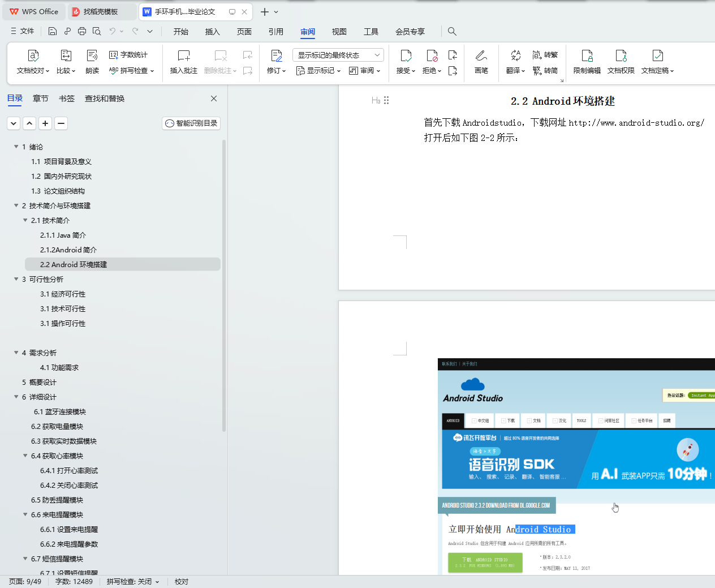The width and height of the screenshot is (715, 588).
Task: Collapse the 3 可行性分析 node
Action: point(16,279)
